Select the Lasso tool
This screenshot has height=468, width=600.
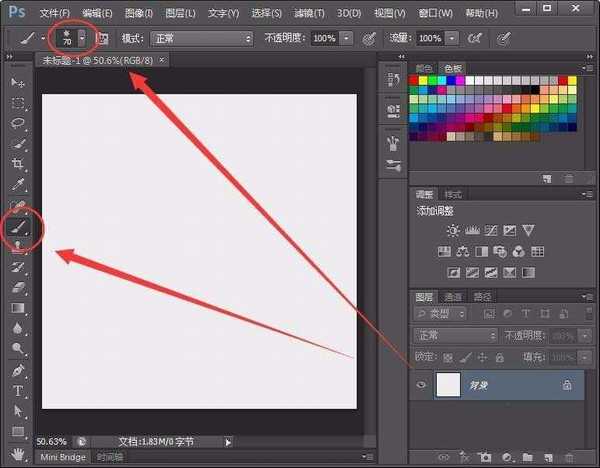click(x=18, y=123)
